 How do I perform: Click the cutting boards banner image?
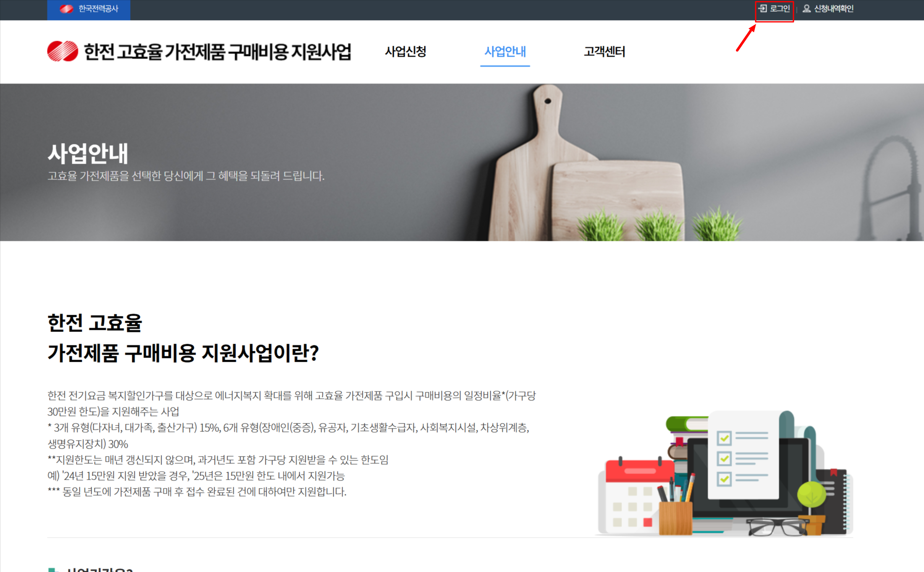462,162
